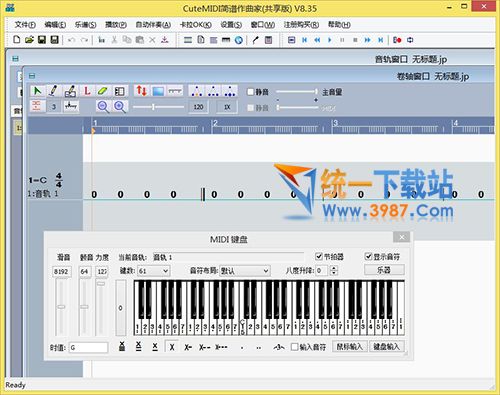
Task: Increase the 八度升降 stepper value
Action: (334, 268)
